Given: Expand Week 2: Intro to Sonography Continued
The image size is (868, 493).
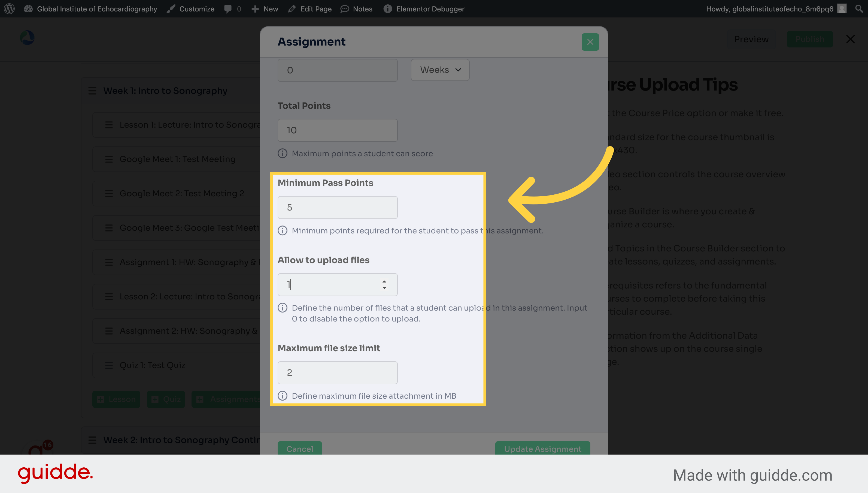Looking at the screenshot, I should tap(182, 440).
